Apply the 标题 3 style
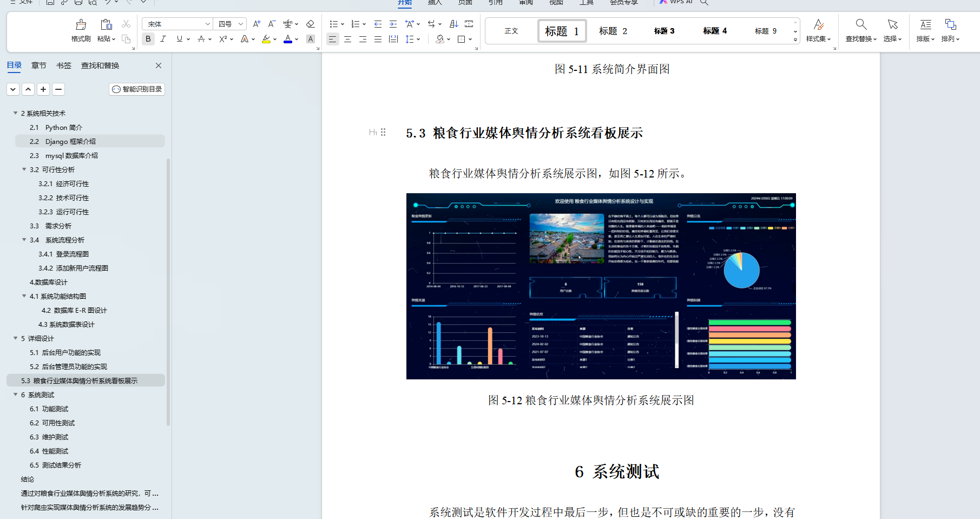 [664, 31]
